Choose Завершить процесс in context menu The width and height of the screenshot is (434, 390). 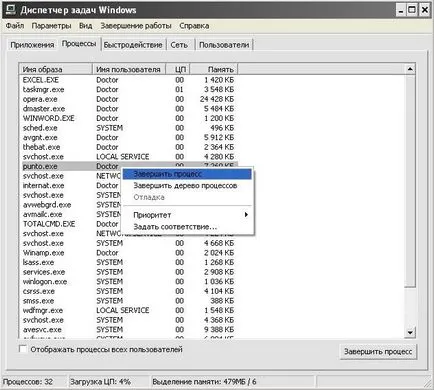(x=187, y=174)
